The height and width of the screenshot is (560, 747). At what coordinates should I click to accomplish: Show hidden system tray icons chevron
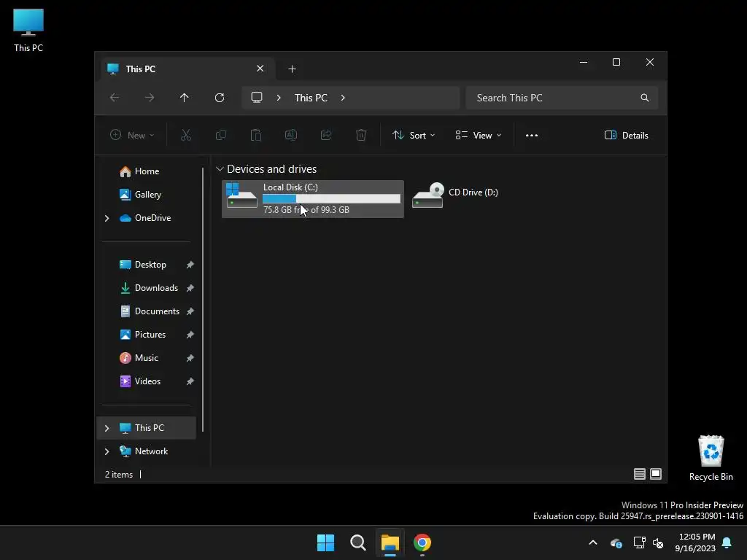point(593,542)
